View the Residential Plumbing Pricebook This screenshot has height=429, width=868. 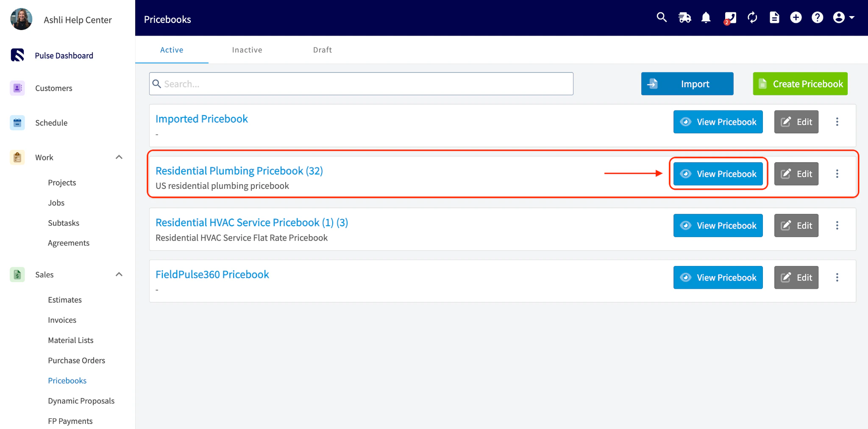tap(718, 174)
